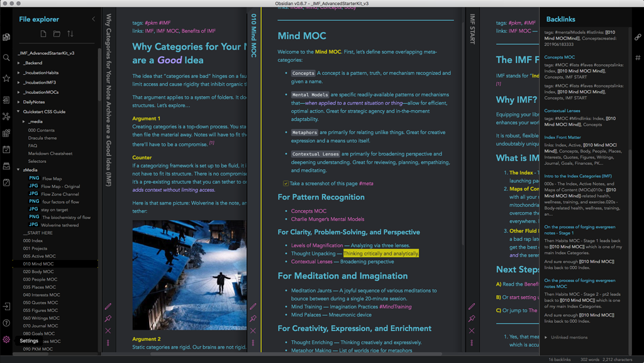
Task: Select the 010 Mind MOC pane header
Action: (x=253, y=35)
